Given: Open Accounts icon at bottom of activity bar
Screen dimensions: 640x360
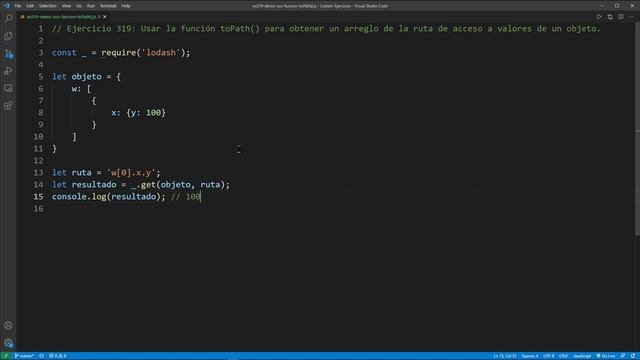Looking at the screenshot, I should pos(8,325).
